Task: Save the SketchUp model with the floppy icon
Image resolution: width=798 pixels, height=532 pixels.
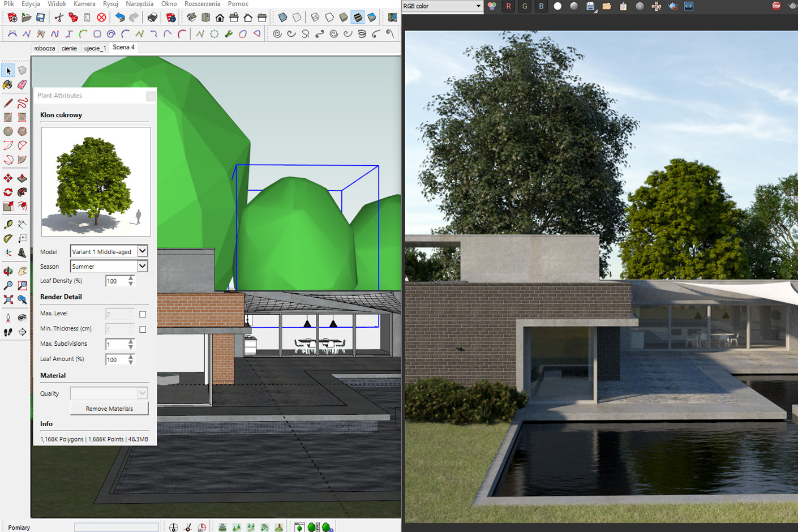Action: click(x=40, y=17)
